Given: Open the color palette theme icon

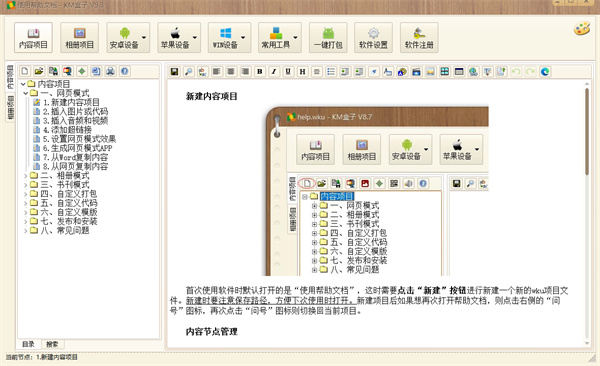Looking at the screenshot, I should click(x=582, y=29).
